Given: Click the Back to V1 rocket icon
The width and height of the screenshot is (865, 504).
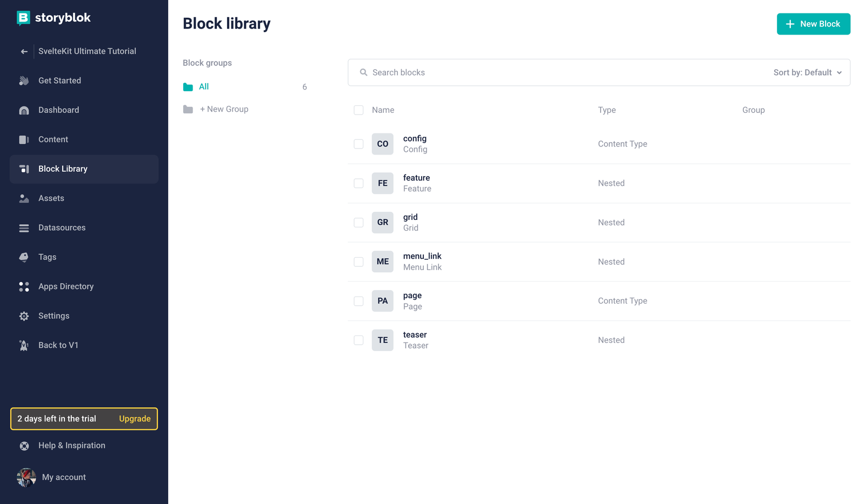Looking at the screenshot, I should click(x=24, y=345).
